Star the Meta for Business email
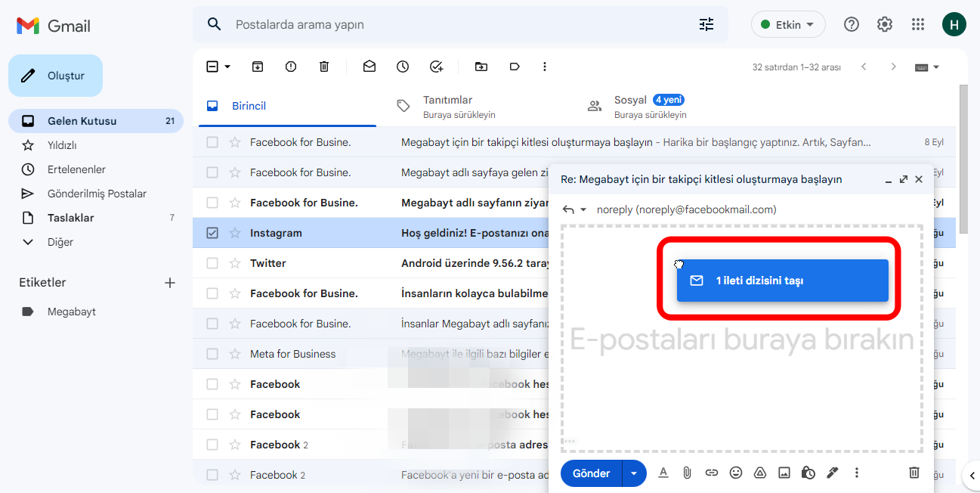980x493 pixels. click(235, 354)
